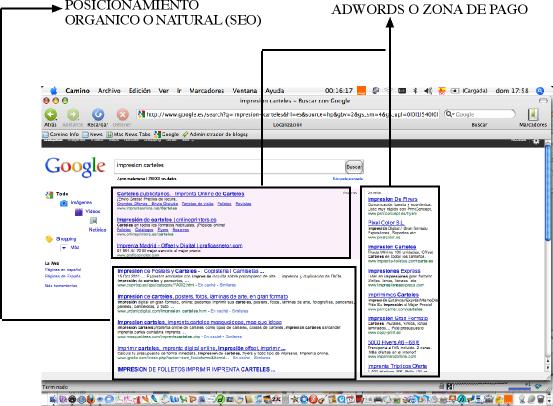
Task: Open the Búsqueda avanzada link
Action: (348, 179)
